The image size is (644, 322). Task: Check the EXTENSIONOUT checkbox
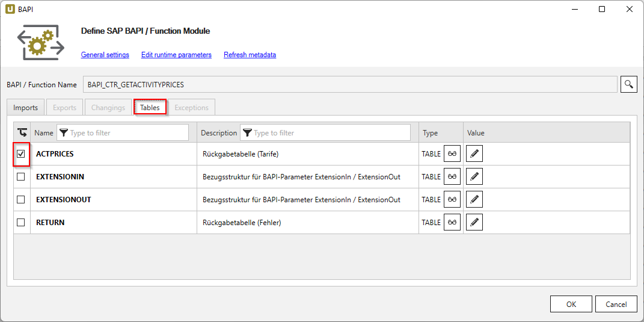pos(21,199)
